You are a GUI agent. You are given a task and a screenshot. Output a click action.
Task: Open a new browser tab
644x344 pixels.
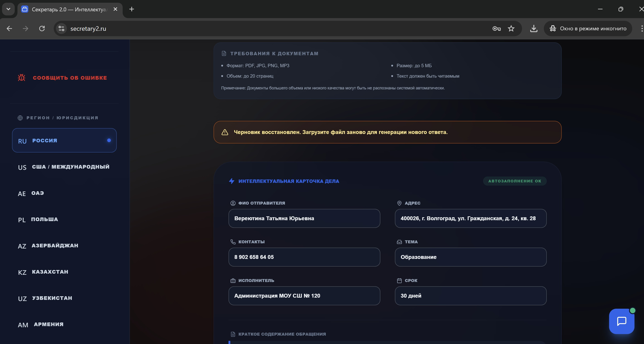(131, 9)
